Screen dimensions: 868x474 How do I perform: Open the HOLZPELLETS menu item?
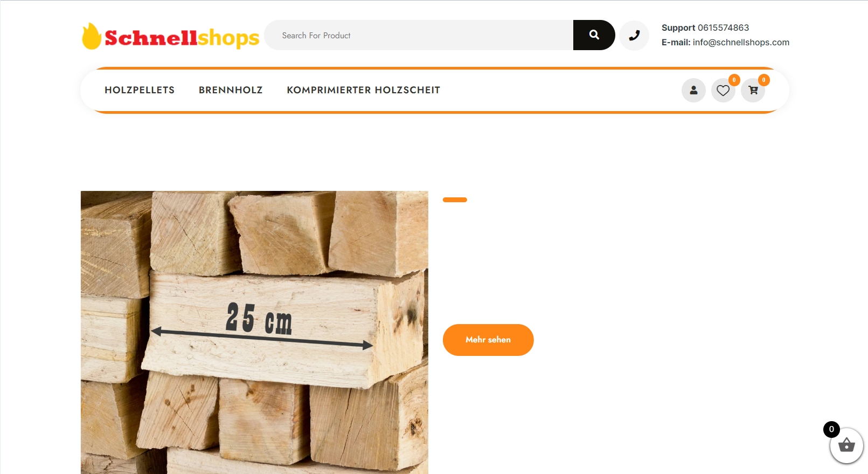tap(140, 90)
